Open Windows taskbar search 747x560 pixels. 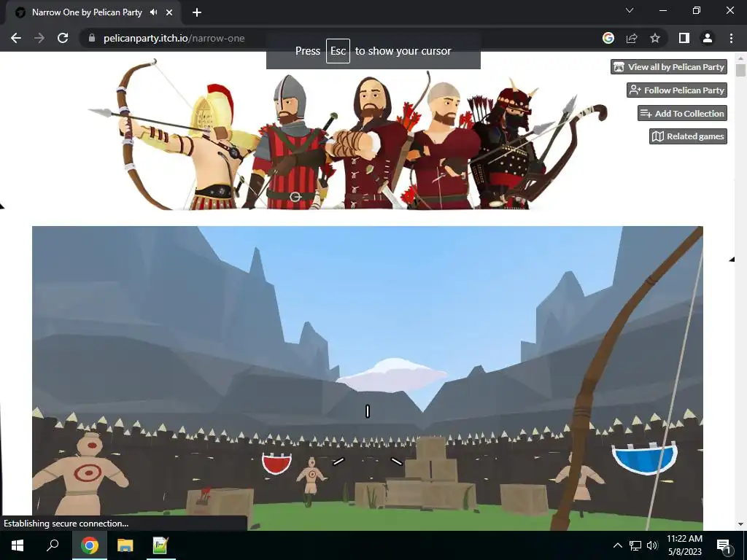pyautogui.click(x=53, y=545)
